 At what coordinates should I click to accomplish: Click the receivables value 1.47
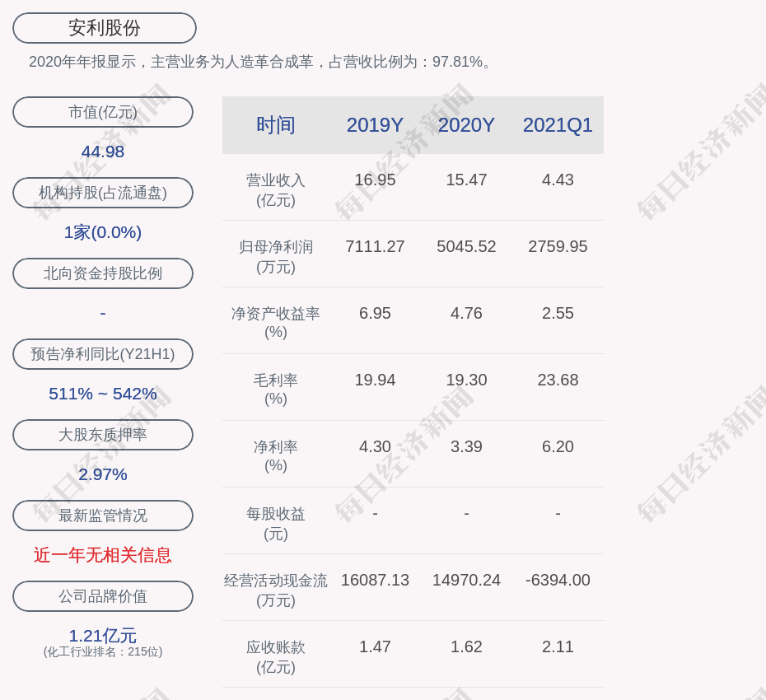coord(375,646)
